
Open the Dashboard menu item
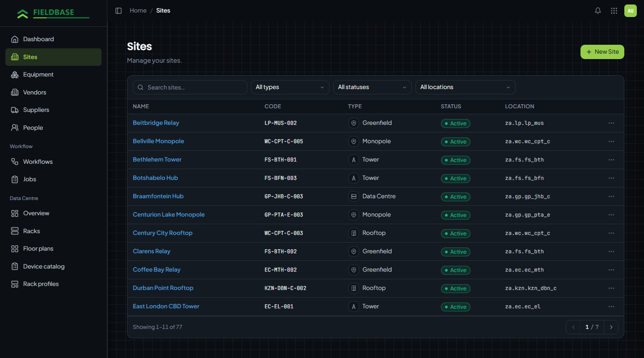(53, 39)
